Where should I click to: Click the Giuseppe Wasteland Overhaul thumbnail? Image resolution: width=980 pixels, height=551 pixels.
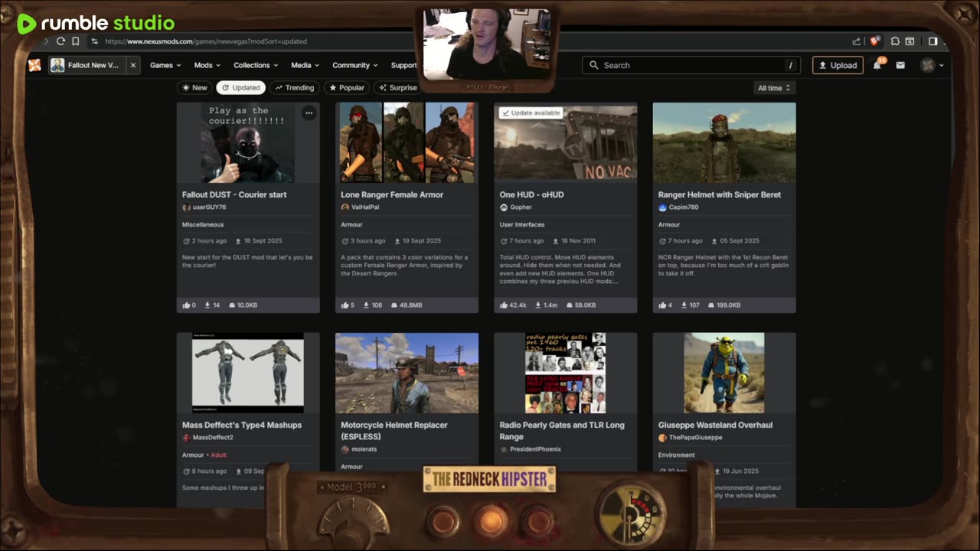pos(724,373)
